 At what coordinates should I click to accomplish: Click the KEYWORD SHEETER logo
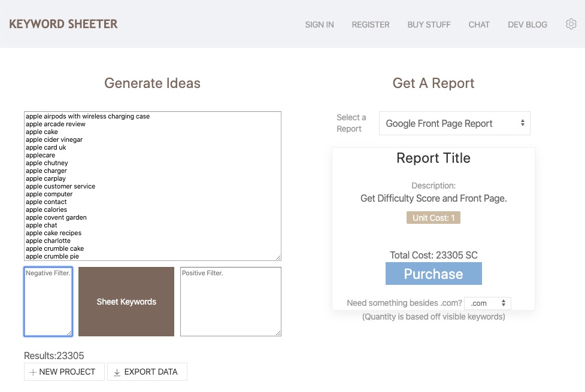[x=63, y=24]
